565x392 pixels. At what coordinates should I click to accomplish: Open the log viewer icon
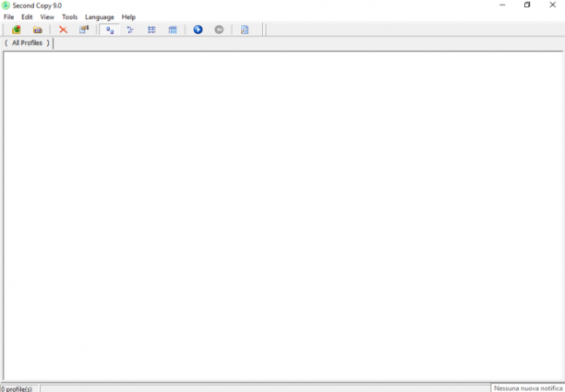(x=245, y=30)
